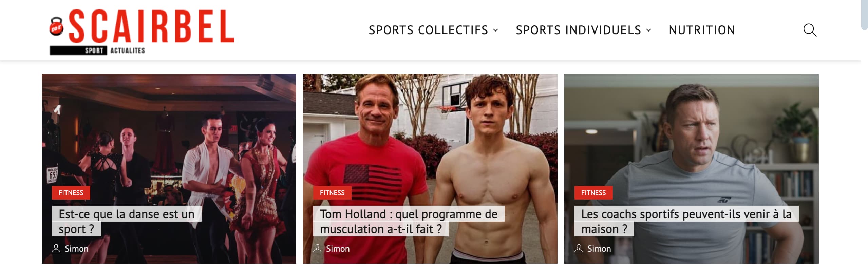Image resolution: width=868 pixels, height=271 pixels.
Task: Open article 'Est-ce que la danse est un sport ?'
Action: click(127, 221)
